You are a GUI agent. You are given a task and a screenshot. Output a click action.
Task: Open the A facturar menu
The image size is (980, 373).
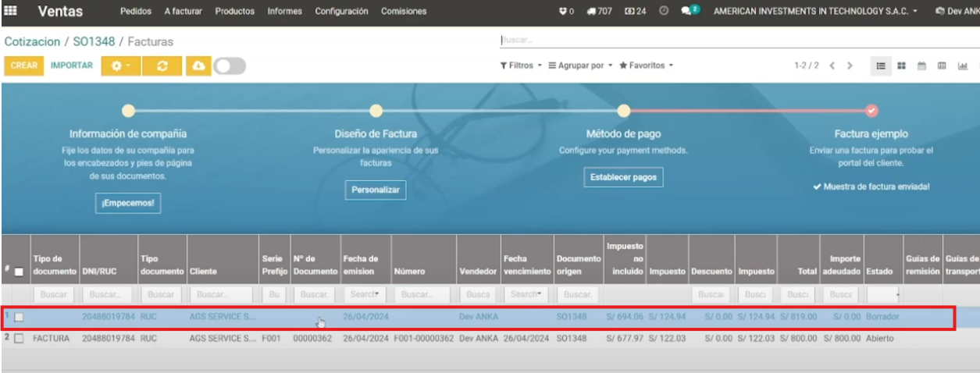coord(184,12)
